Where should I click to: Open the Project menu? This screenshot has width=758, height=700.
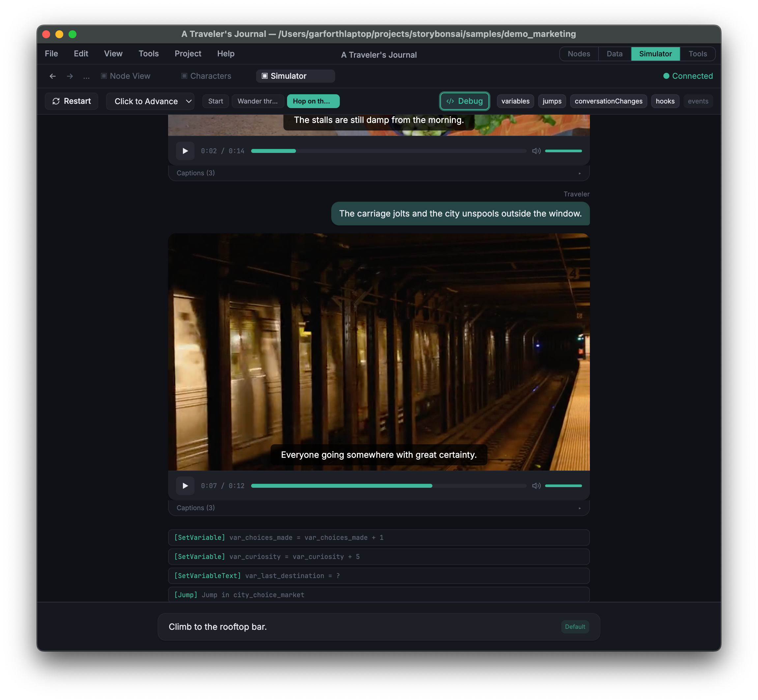click(188, 54)
